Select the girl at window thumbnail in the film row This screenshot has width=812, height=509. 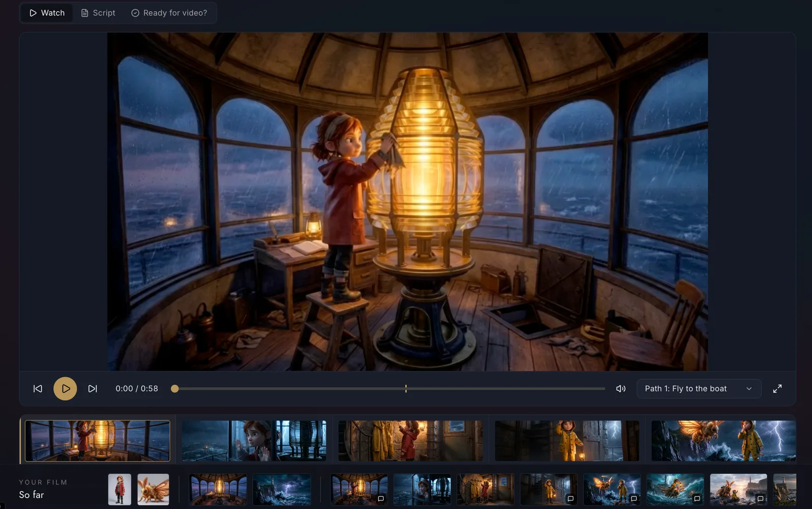tap(422, 490)
